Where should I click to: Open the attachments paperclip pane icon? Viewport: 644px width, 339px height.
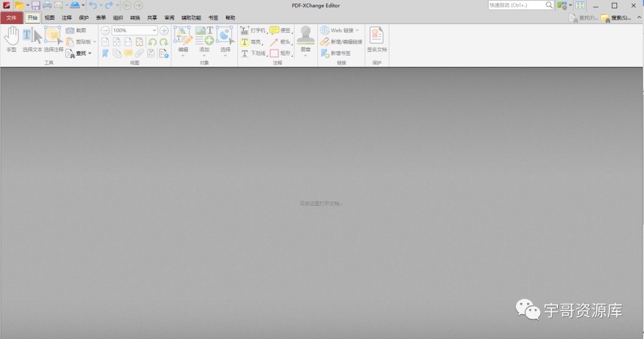140,54
